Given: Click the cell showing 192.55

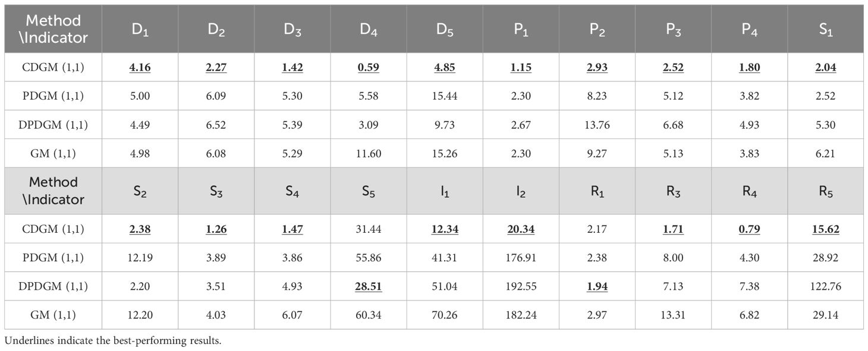Looking at the screenshot, I should pos(520,286).
